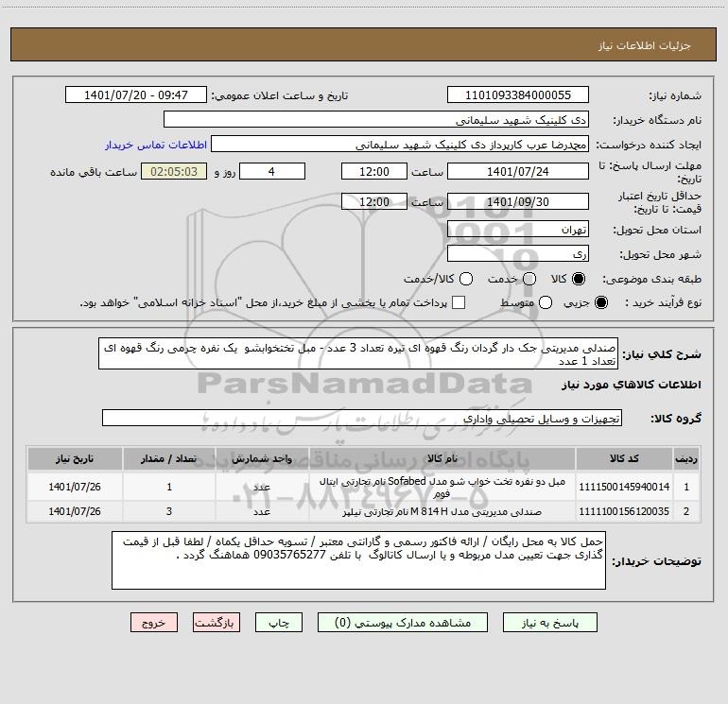The image size is (728, 704).
Task: Click product code 1111500145940014
Action: (624, 487)
